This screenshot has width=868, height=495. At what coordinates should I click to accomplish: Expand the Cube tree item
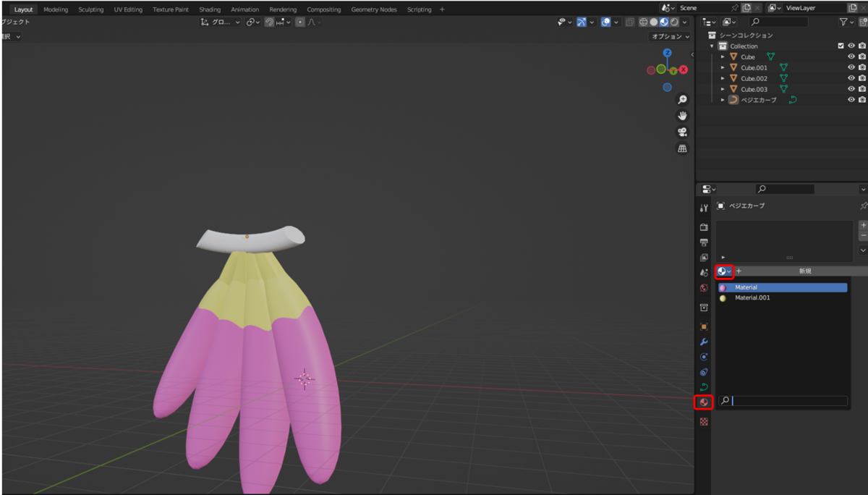pyautogui.click(x=723, y=57)
